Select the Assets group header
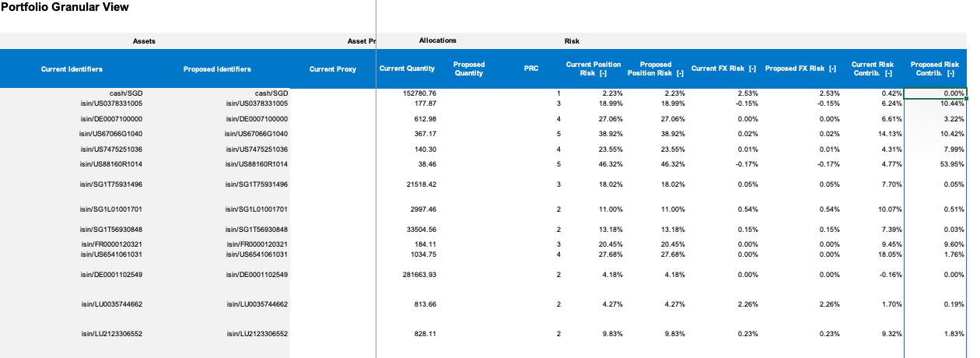Screen dimensions: 980x358 tap(143, 40)
